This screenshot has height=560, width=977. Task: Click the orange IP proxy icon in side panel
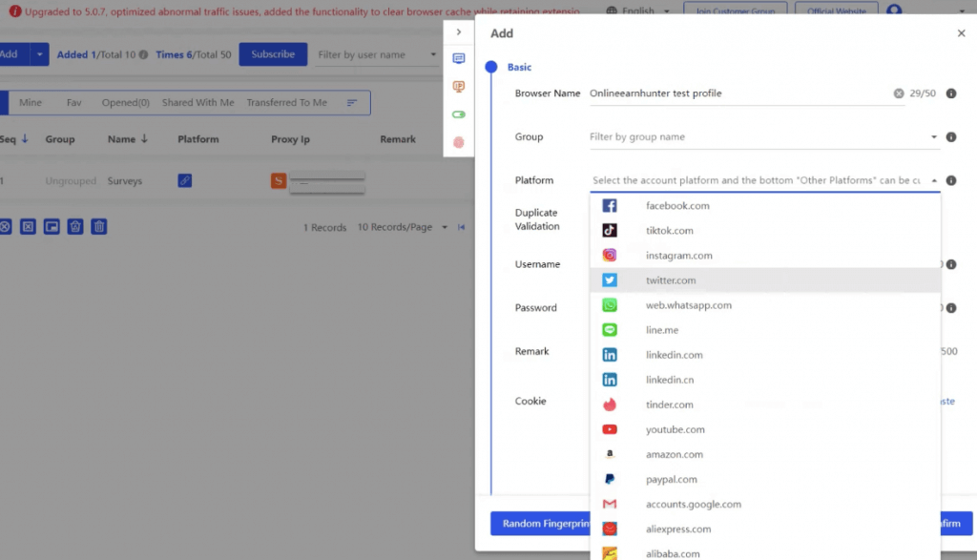459,87
